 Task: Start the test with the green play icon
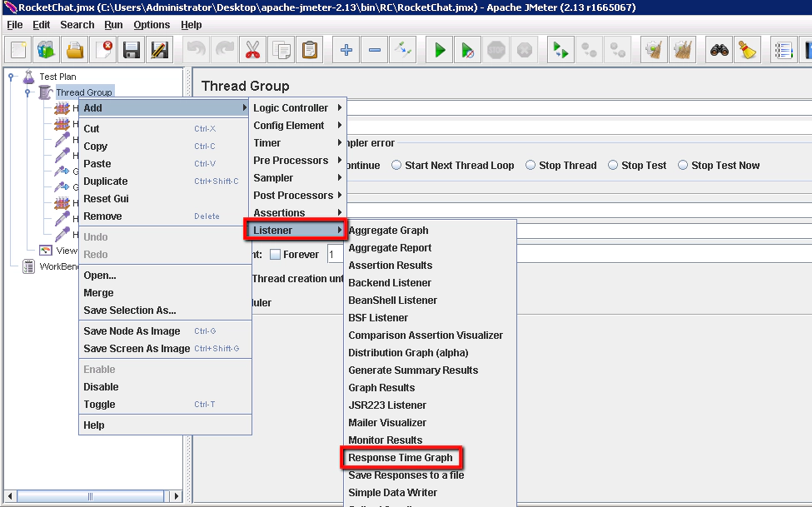click(439, 50)
